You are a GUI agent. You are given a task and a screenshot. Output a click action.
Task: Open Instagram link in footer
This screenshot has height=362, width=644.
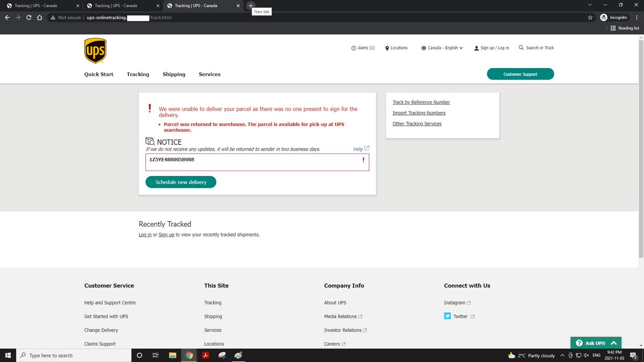click(457, 302)
